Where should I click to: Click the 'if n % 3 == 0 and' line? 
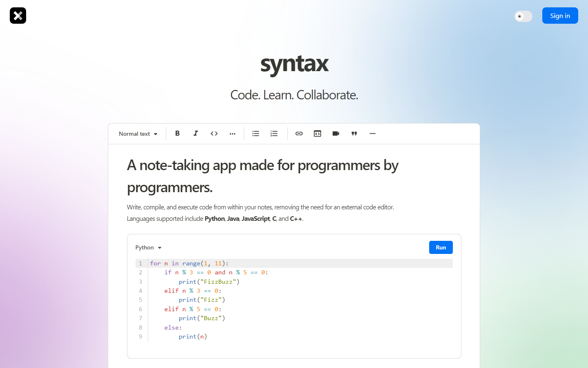click(x=216, y=272)
